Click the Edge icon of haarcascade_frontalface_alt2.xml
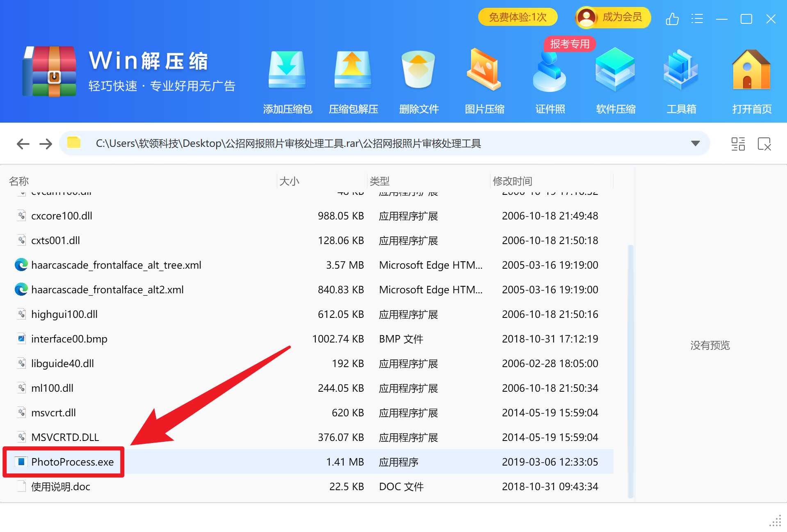The width and height of the screenshot is (787, 532). pos(21,290)
